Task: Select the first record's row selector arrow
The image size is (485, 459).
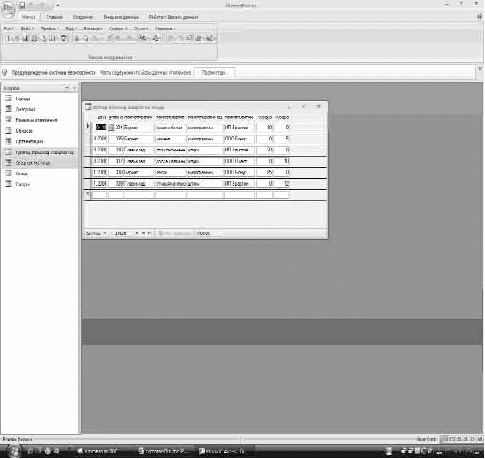Action: (88, 127)
